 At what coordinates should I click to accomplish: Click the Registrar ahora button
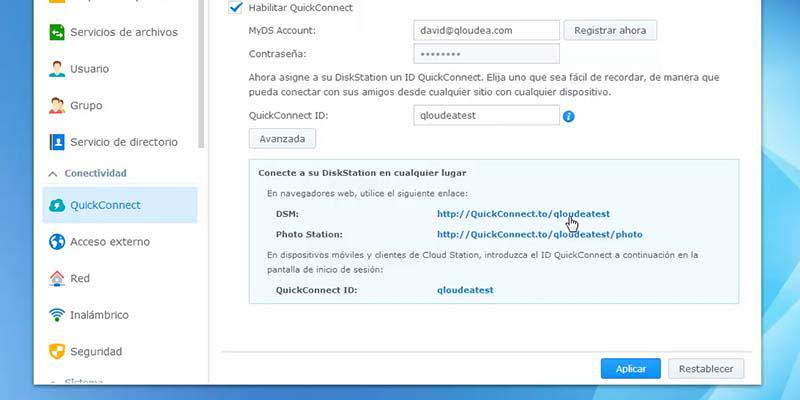(610, 31)
